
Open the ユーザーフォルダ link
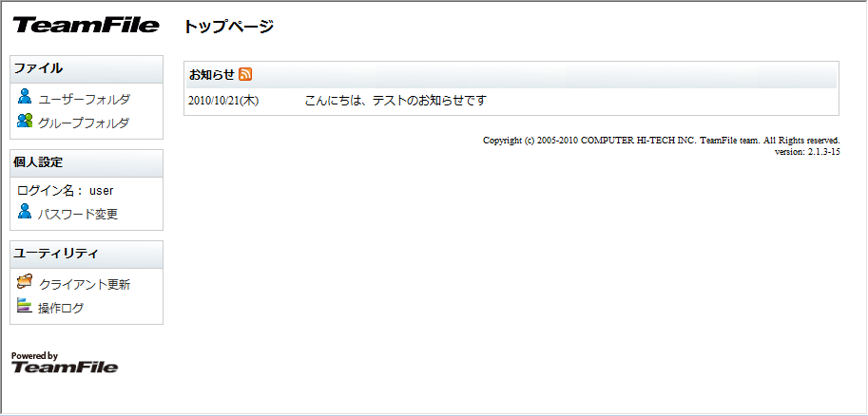point(84,99)
